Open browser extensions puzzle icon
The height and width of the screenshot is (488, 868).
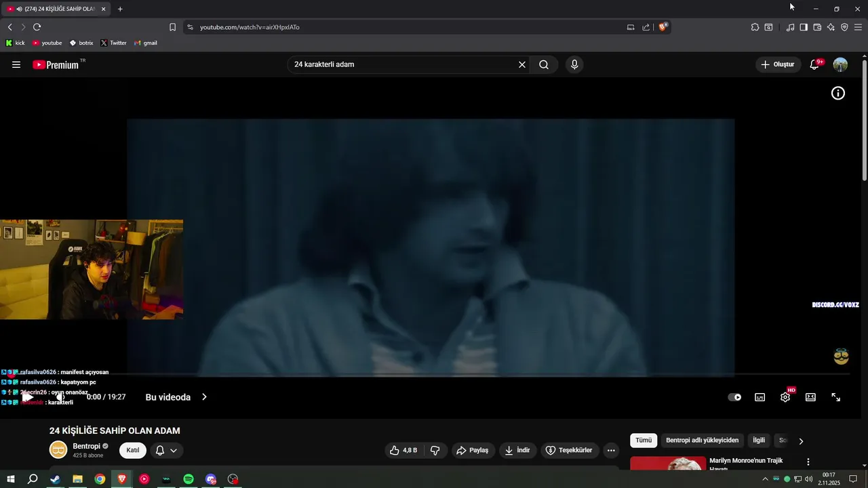click(755, 27)
